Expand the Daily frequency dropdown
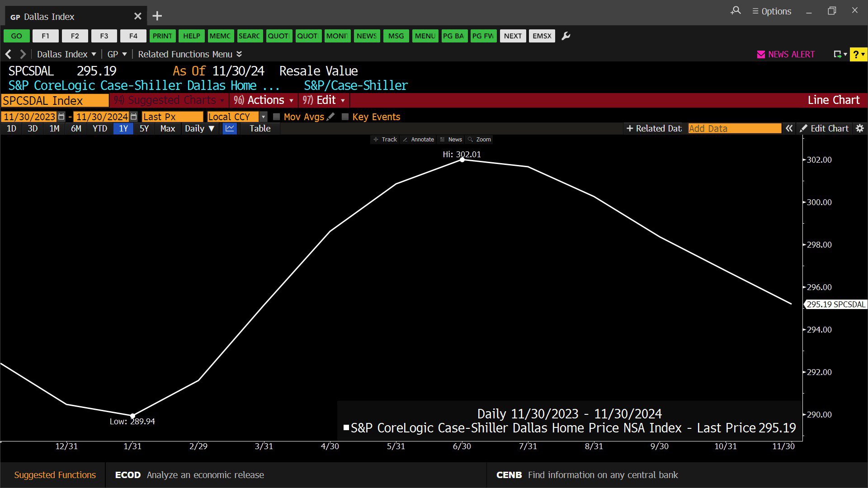The image size is (868, 488). tap(199, 128)
